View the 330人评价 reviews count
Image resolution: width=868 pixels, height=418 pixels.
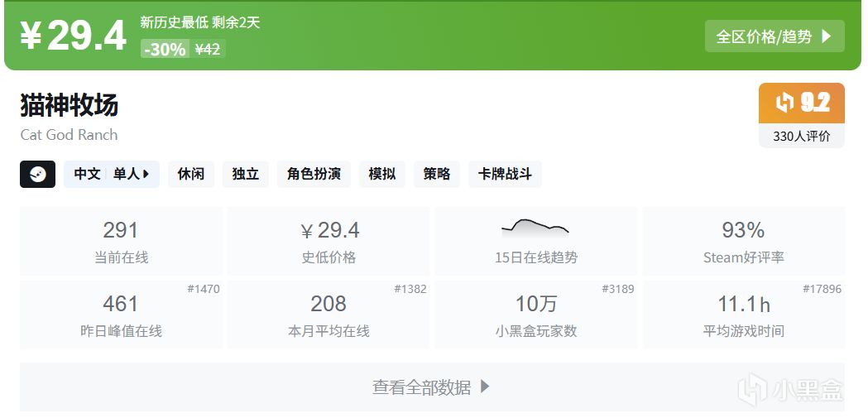click(x=802, y=137)
